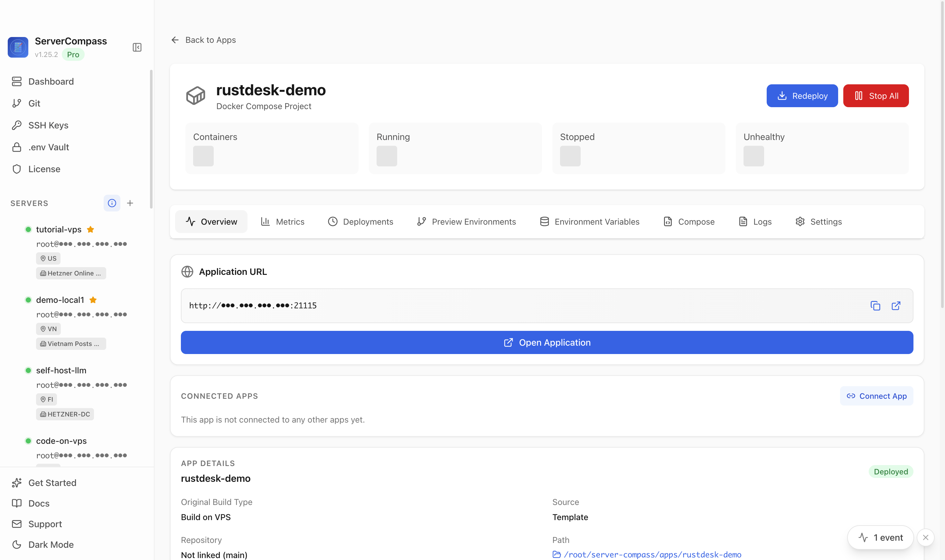Image resolution: width=945 pixels, height=560 pixels.
Task: Open the Settings tab
Action: point(819,221)
